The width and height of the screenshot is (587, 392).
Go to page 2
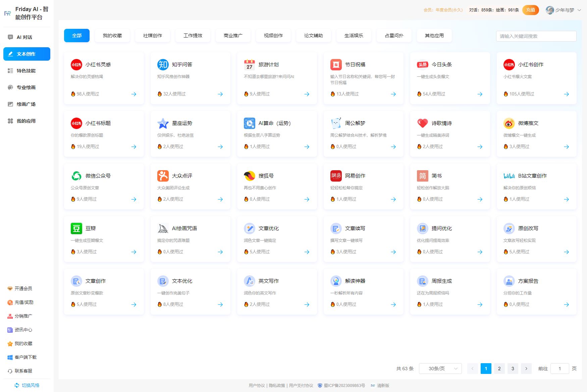coord(499,369)
